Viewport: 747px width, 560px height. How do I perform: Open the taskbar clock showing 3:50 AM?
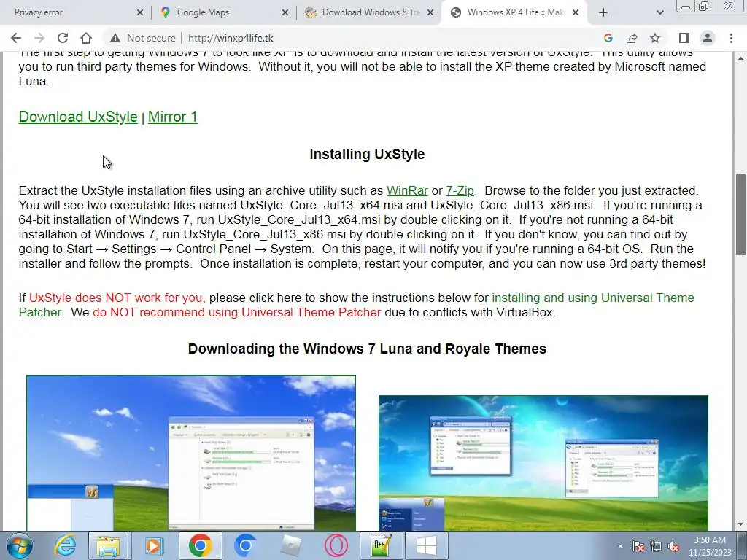[710, 546]
